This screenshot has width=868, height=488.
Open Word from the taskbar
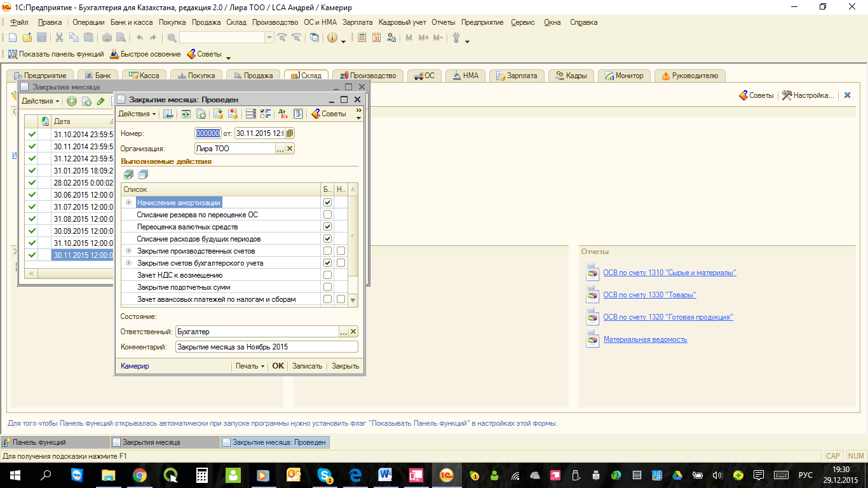coord(386,475)
